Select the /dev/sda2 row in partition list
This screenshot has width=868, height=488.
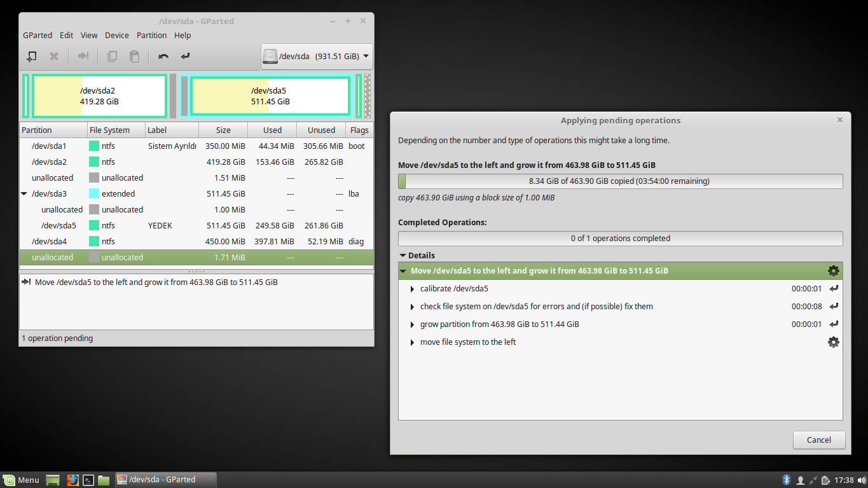tap(196, 162)
